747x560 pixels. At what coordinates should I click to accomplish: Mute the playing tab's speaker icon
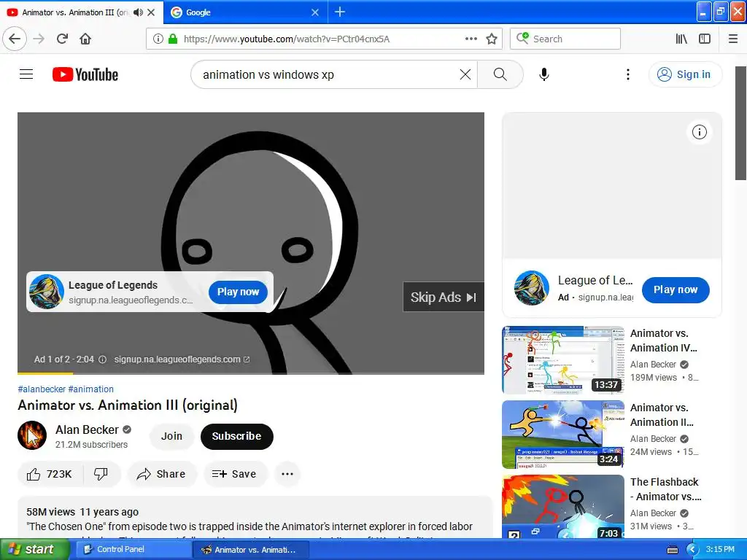point(138,12)
